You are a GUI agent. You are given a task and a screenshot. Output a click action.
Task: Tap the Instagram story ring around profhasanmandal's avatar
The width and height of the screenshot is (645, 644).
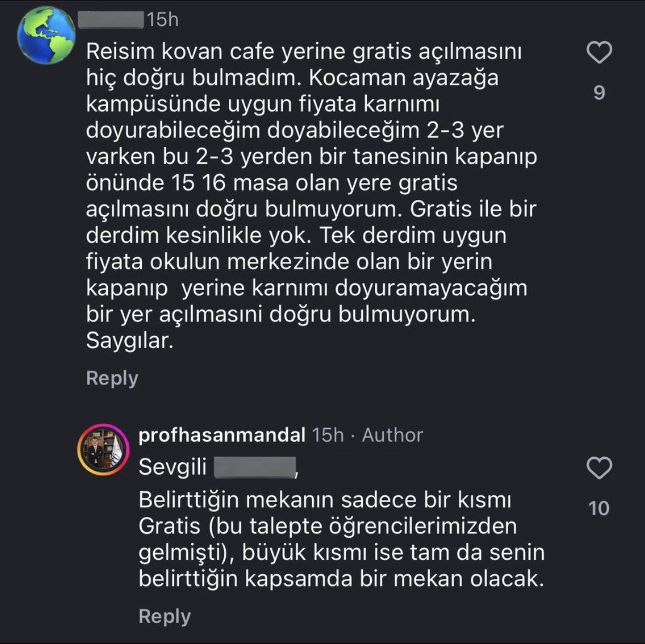tap(102, 426)
